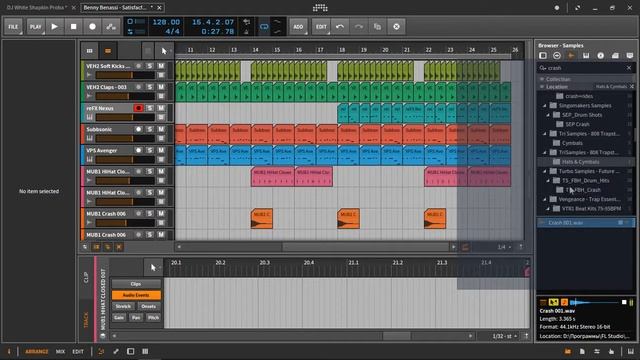Stop playback with the square stop button
The image size is (640, 360).
pos(73,27)
